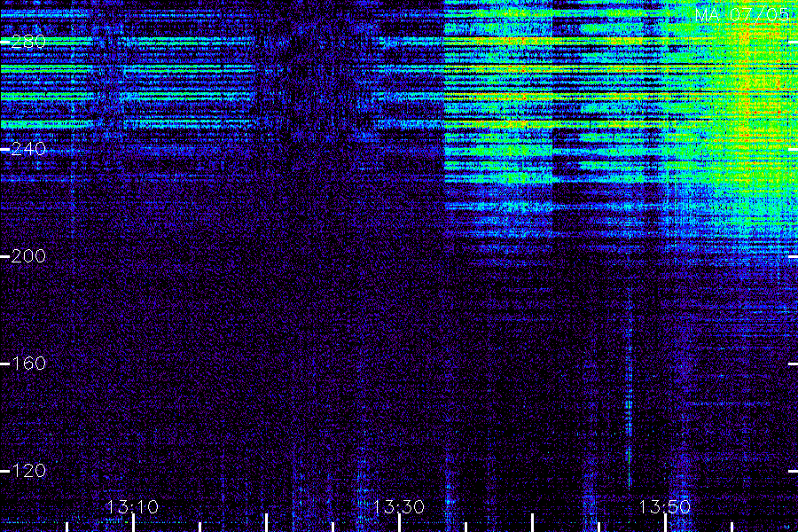Click the 13:10 time axis label
The width and height of the screenshot is (798, 532).
point(132,507)
